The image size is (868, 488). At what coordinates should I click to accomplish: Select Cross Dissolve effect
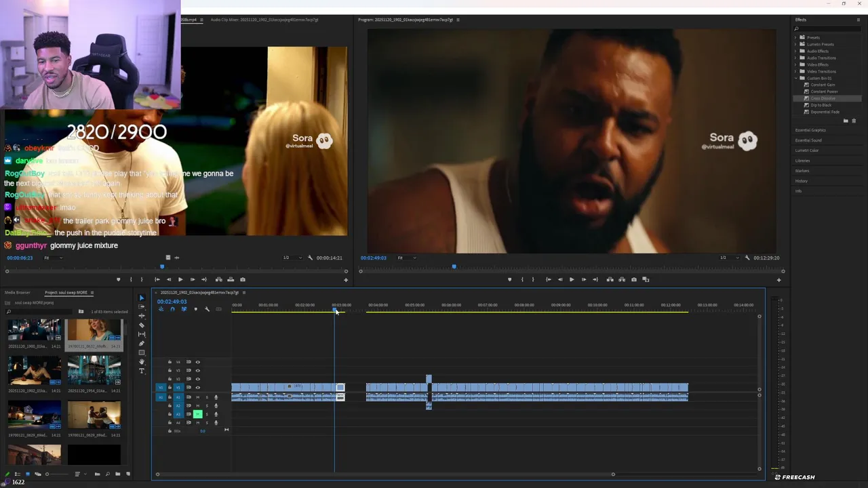pos(823,98)
